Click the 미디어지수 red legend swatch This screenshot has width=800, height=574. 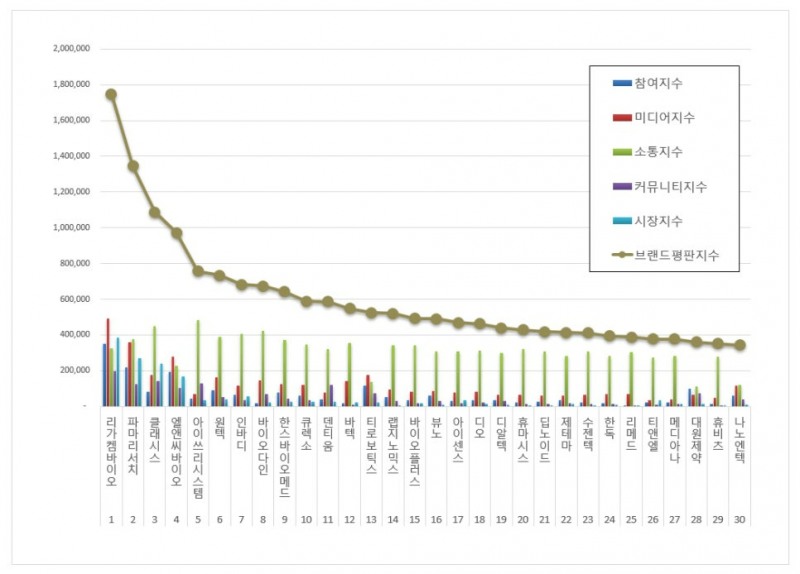click(622, 118)
